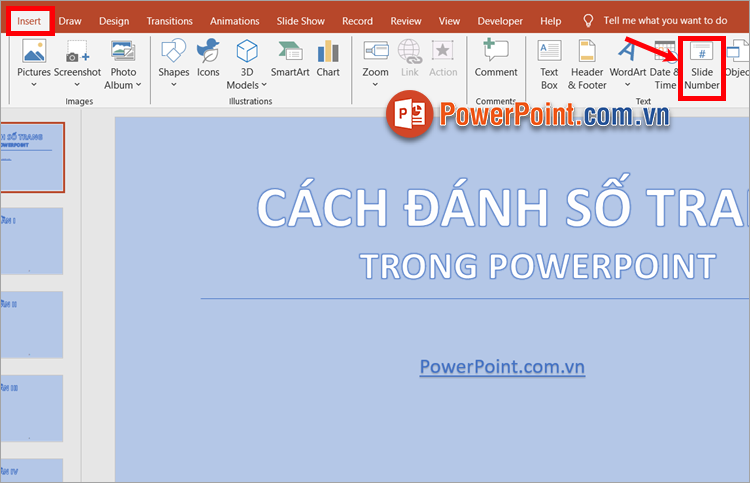Expand the WordArt dropdown arrow

[x=628, y=85]
